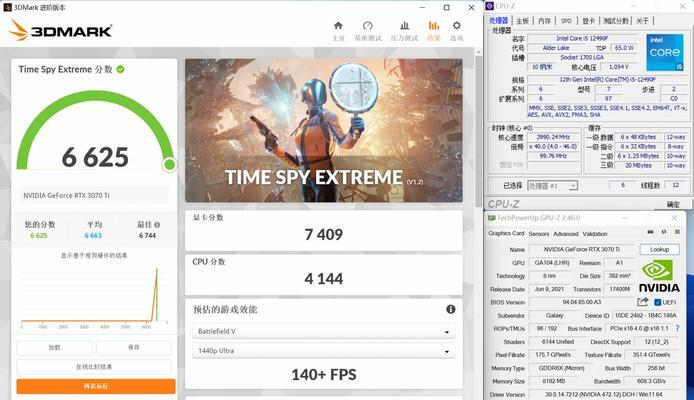
Task: Click the CPU-Z core speed 3990.24 MHz value
Action: pos(553,137)
